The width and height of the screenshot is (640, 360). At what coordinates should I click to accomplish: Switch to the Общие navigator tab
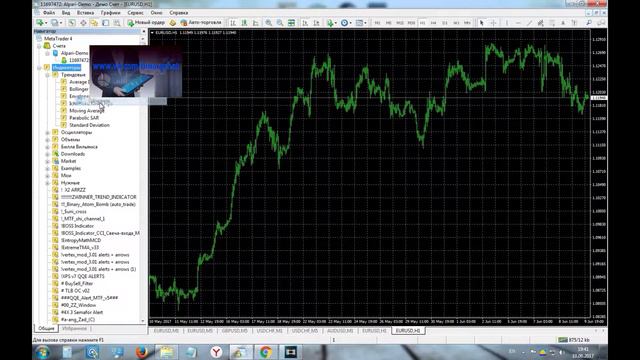pos(46,329)
